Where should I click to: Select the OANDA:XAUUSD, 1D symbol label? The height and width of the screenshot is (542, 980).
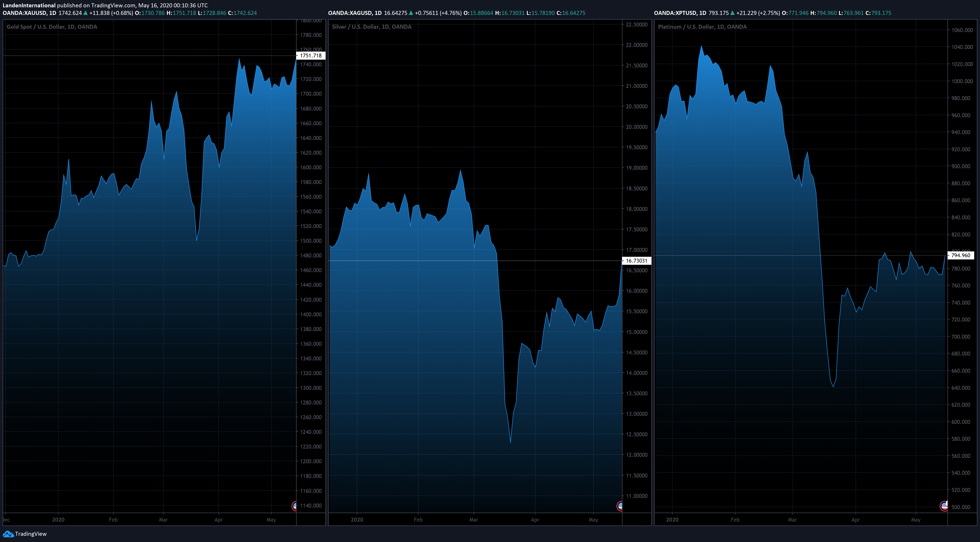pyautogui.click(x=29, y=13)
